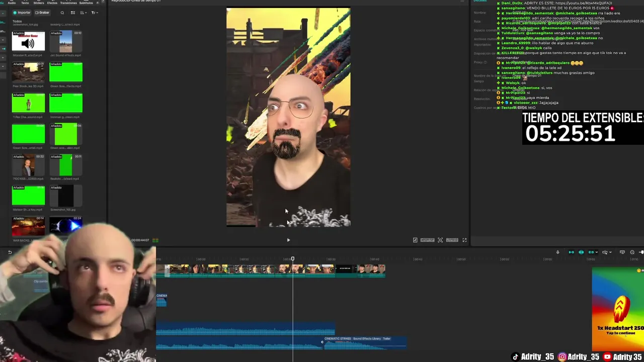This screenshot has height=362, width=644.
Task: Click the Relación aspect ratio button
Action: (x=452, y=240)
